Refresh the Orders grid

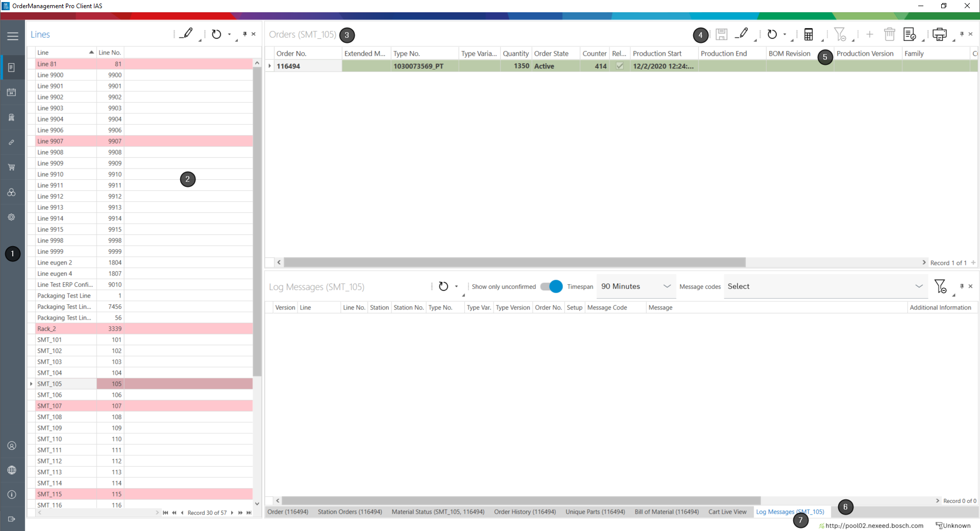(x=772, y=34)
